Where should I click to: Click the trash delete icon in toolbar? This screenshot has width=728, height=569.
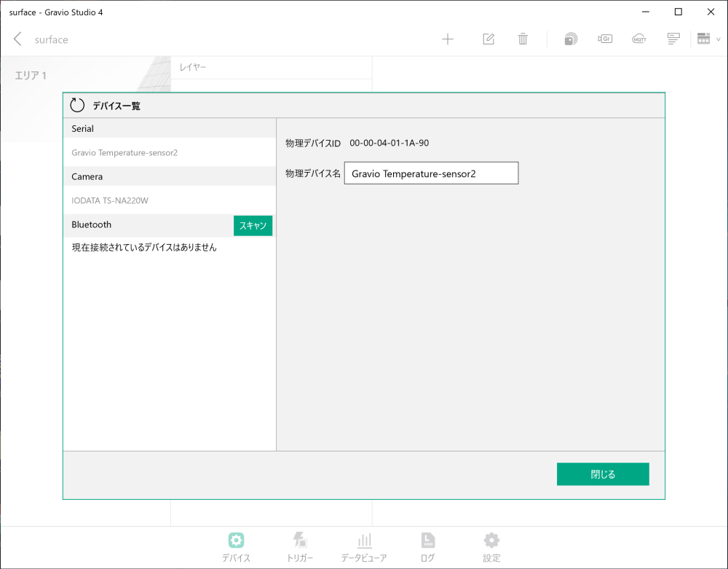[523, 39]
